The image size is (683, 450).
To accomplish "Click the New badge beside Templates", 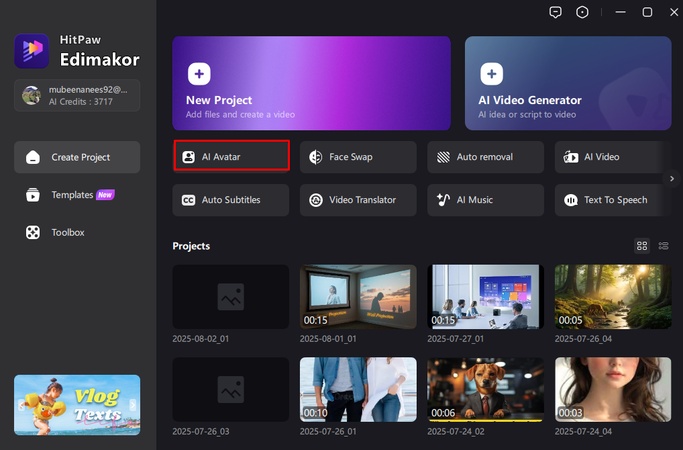I will [105, 195].
